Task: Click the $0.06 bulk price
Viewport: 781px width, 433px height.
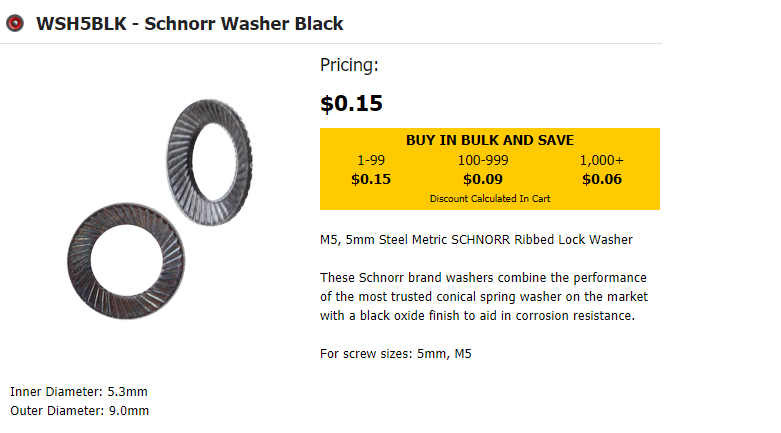Action: click(602, 179)
